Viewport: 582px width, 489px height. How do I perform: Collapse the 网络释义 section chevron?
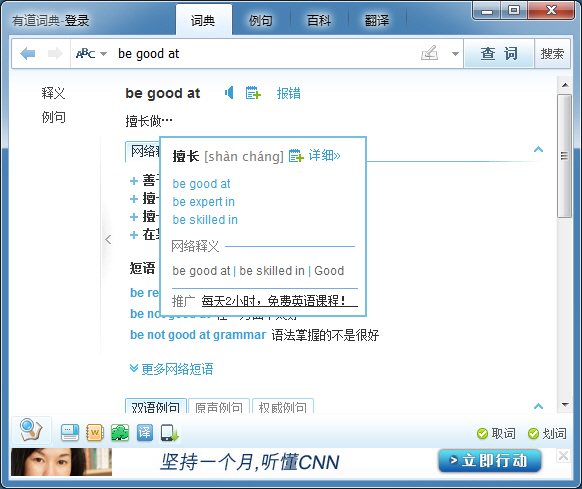tap(539, 149)
